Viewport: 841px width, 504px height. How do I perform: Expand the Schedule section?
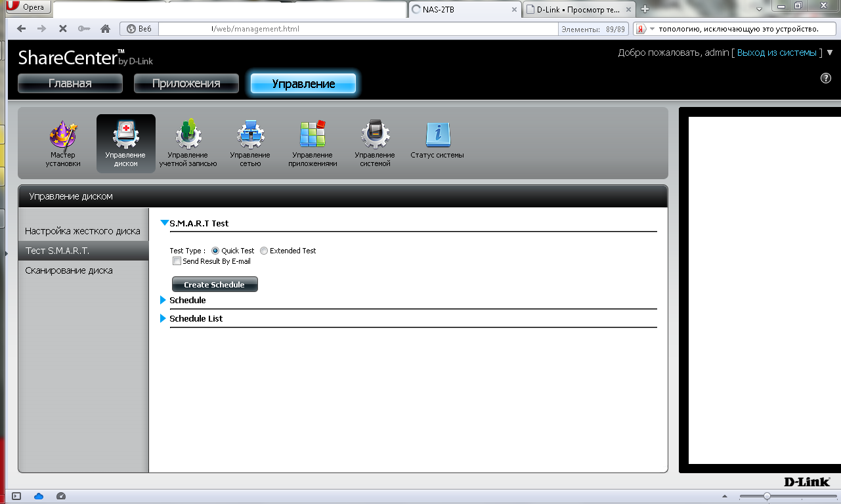[163, 300]
